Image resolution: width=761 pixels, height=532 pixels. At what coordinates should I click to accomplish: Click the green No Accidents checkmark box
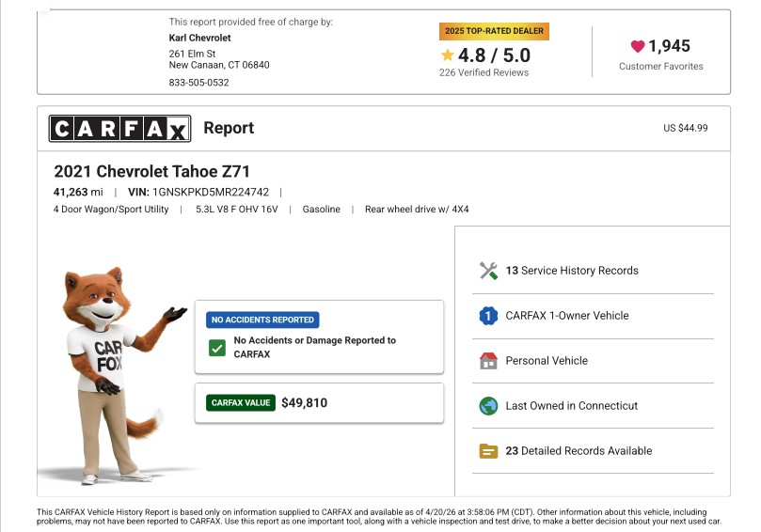tap(217, 348)
